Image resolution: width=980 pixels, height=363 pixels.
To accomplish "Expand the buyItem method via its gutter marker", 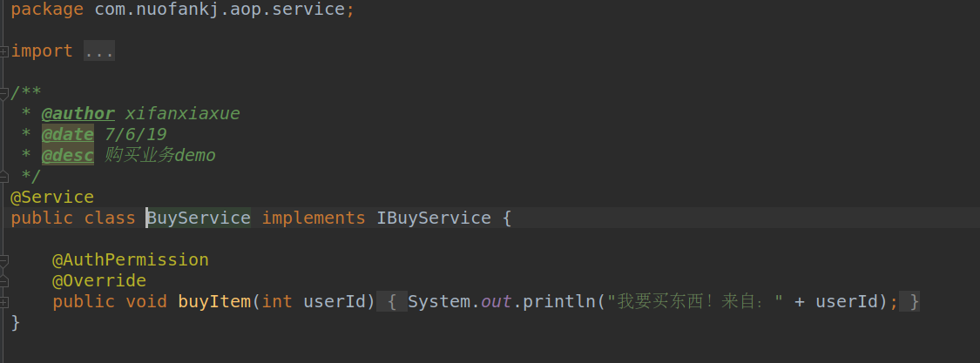I will coord(4,302).
